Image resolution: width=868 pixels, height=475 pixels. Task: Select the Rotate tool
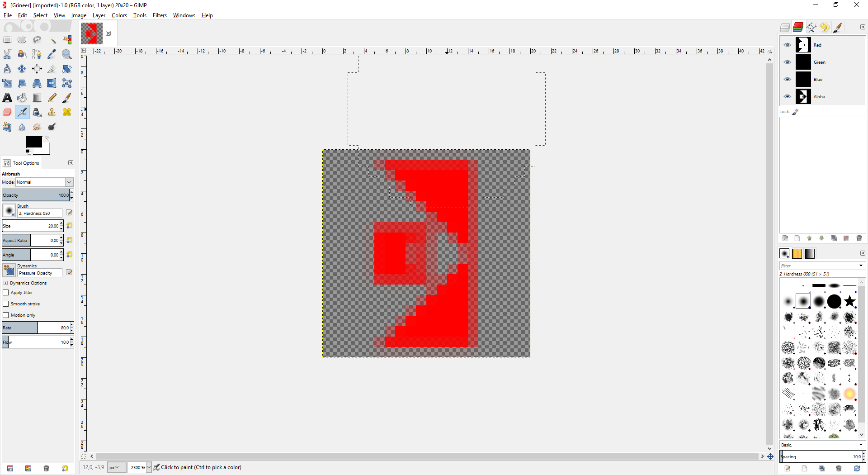[67, 69]
